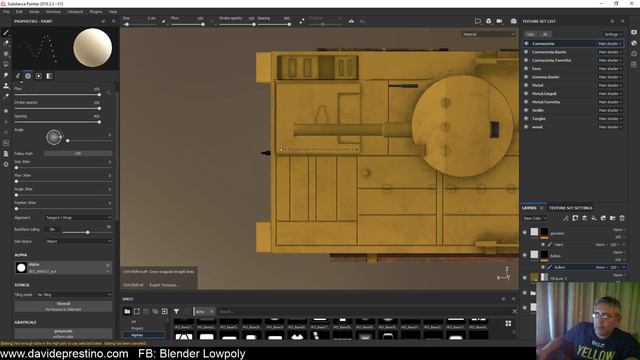Image resolution: width=640 pixels, height=360 pixels.
Task: Select the Alphas category in shelf
Action: point(144,335)
